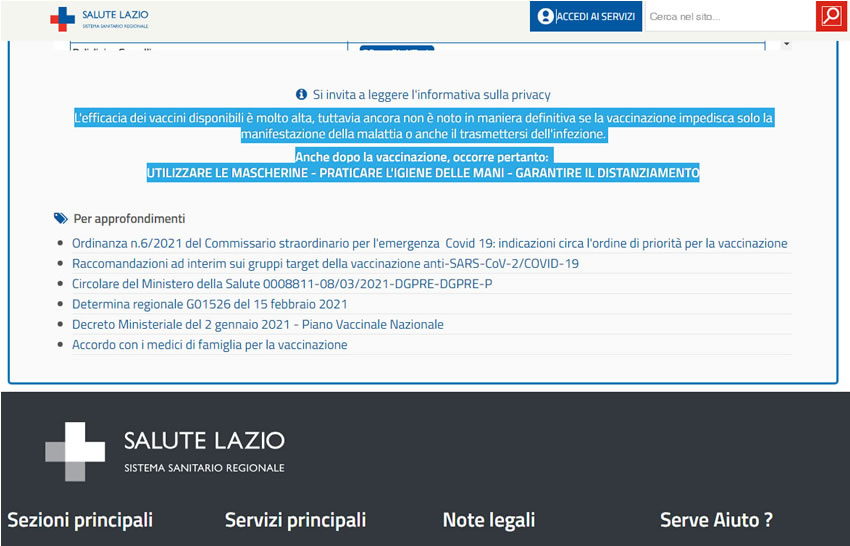
Task: Open Accedi ai servizi login button
Action: 585,16
